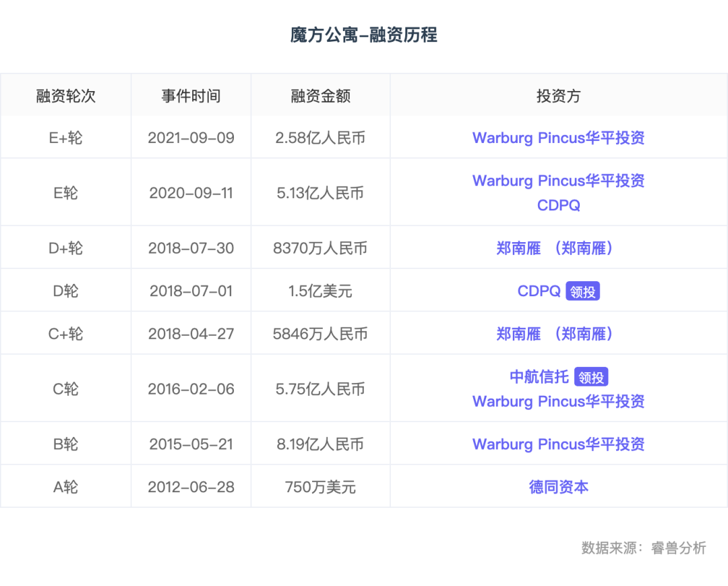
Task: Select the D轮 round cell
Action: pyautogui.click(x=65, y=291)
